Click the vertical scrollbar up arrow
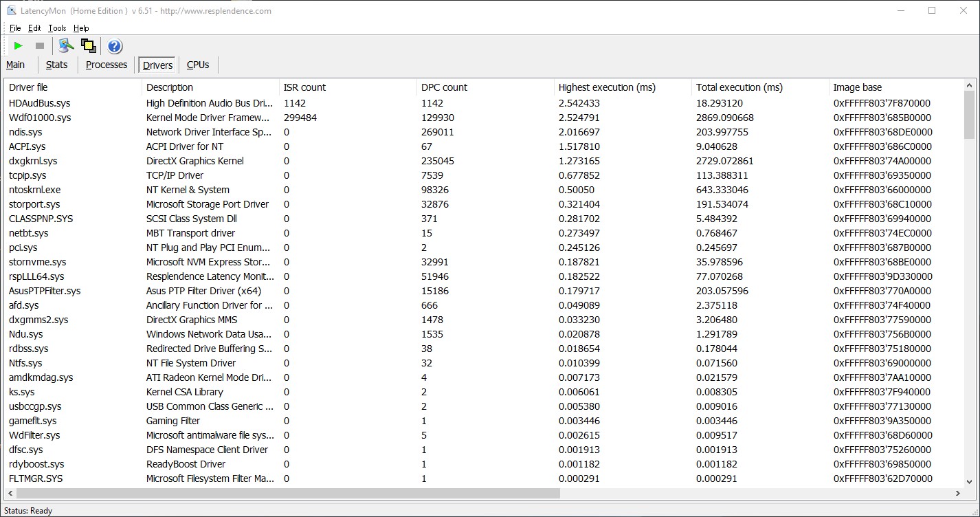Image resolution: width=980 pixels, height=517 pixels. tap(970, 85)
